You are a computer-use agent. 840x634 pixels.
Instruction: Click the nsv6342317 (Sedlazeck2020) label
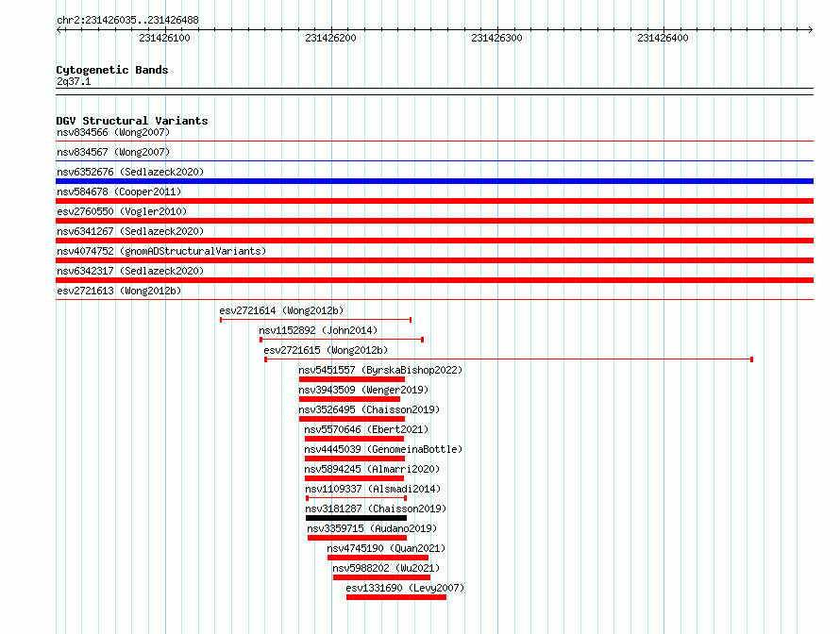pyautogui.click(x=130, y=271)
